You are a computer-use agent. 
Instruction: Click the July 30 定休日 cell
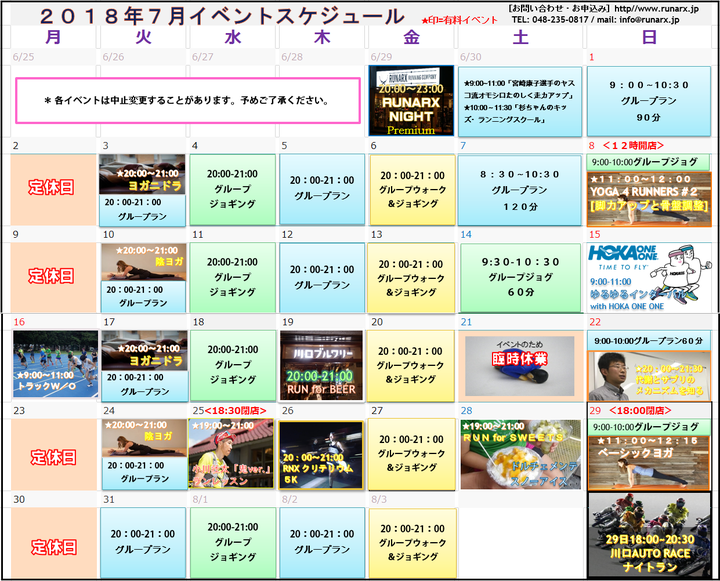pyautogui.click(x=54, y=543)
